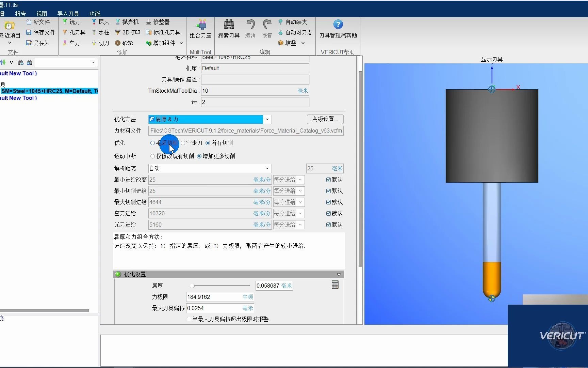Open the 导入刀具 menu
This screenshot has height=368, width=588.
[x=68, y=14]
